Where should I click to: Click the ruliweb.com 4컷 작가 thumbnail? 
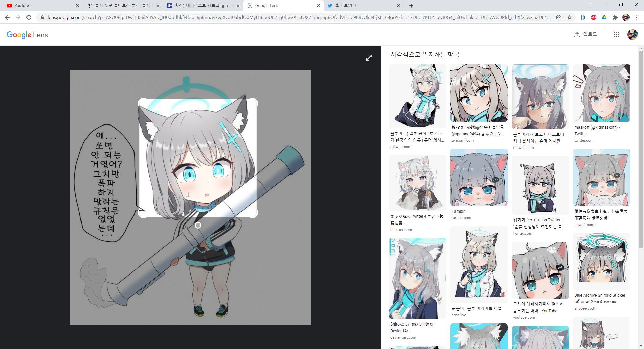click(x=418, y=96)
